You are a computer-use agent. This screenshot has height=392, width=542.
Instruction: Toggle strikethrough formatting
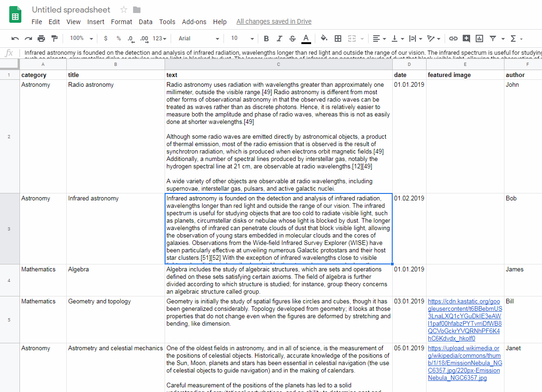tap(293, 39)
